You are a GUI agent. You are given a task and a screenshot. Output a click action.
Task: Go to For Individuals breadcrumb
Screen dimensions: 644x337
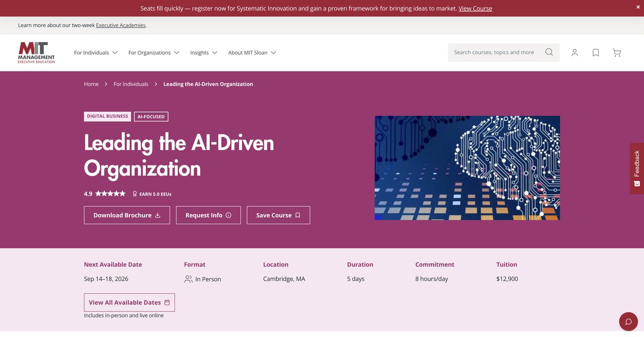[x=131, y=84]
